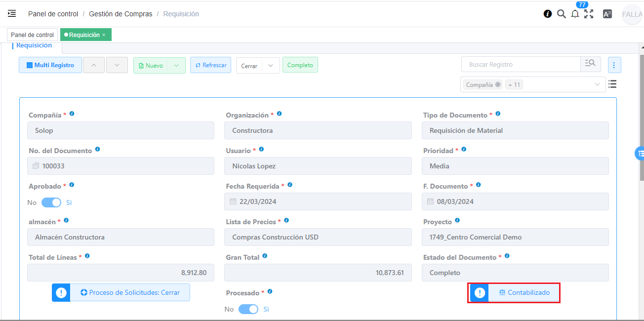Open the info icon in top header

pos(548,14)
